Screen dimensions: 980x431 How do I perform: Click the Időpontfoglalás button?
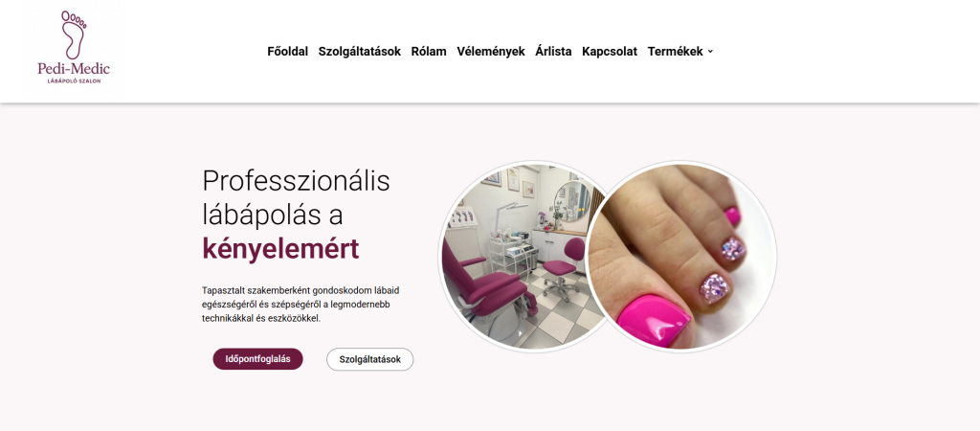(258, 359)
